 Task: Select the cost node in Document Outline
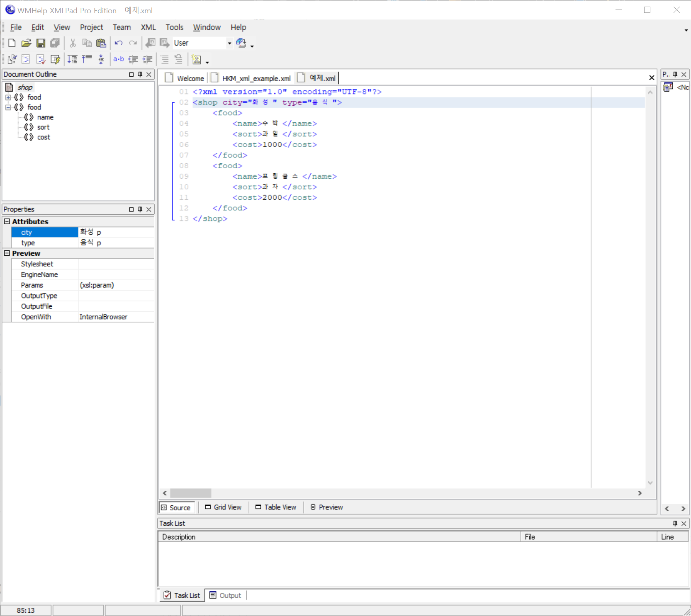pos(44,137)
